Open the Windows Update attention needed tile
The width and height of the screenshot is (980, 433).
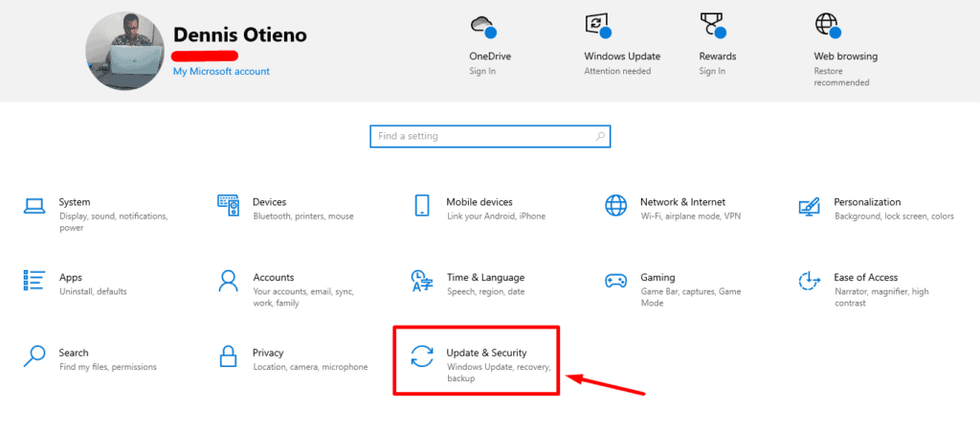[621, 43]
